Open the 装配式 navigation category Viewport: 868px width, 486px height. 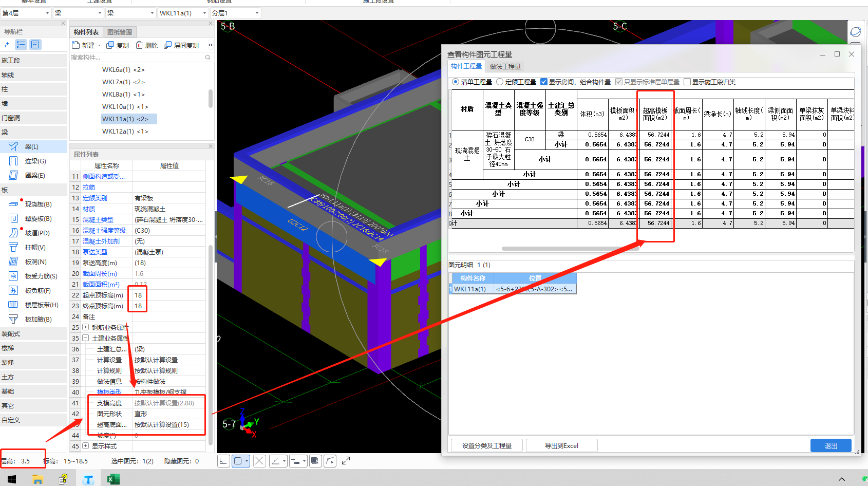point(33,333)
